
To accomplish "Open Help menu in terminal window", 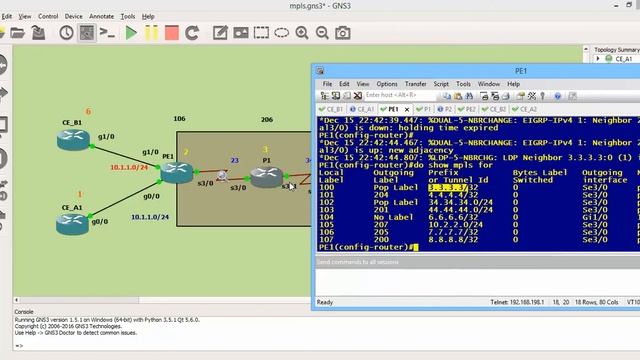I will coord(513,84).
